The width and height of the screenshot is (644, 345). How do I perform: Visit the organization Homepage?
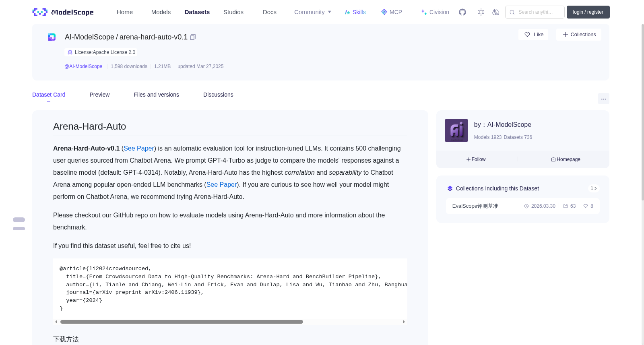click(x=566, y=159)
